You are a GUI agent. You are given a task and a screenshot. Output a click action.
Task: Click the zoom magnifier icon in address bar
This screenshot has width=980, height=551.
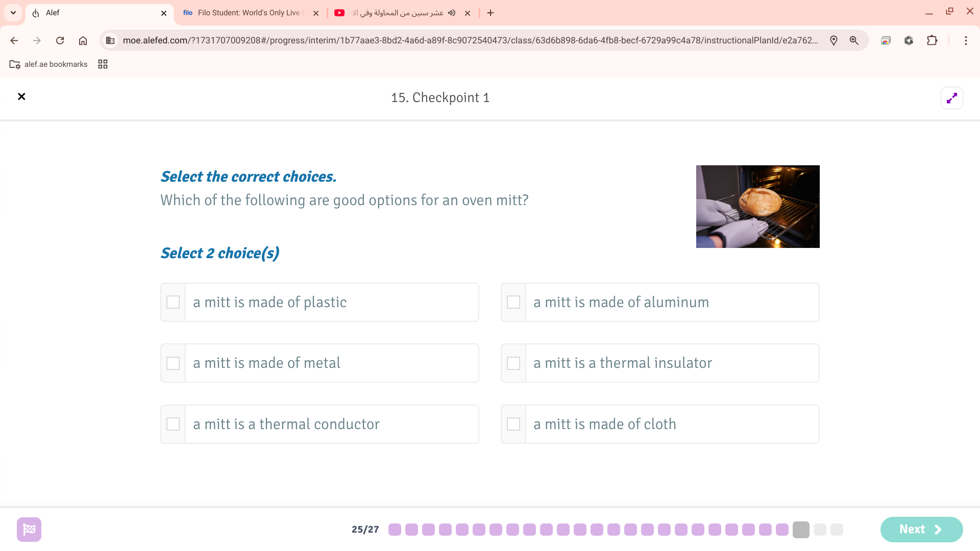(854, 40)
